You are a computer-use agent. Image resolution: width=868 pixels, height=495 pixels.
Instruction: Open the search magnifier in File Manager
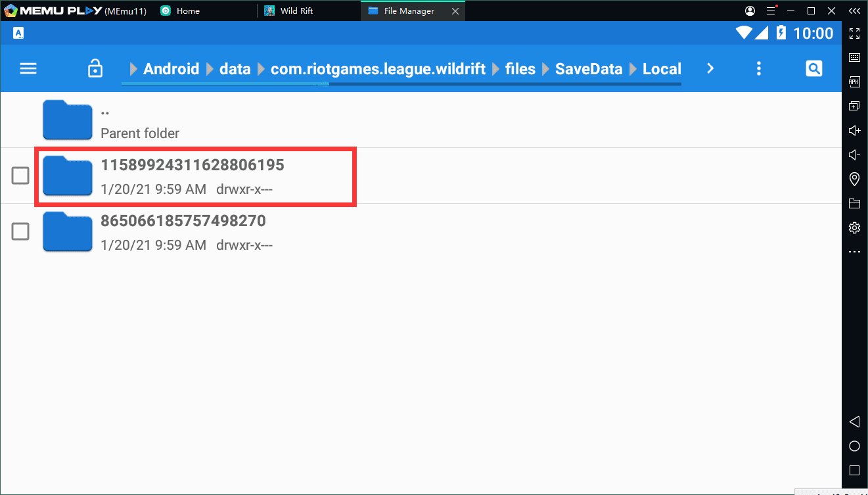[813, 68]
